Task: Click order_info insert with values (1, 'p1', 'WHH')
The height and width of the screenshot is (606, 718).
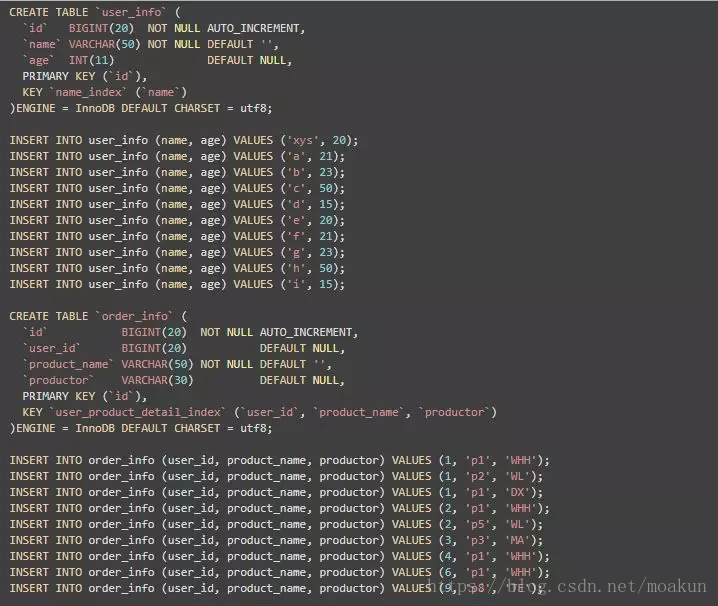Action: 279,460
